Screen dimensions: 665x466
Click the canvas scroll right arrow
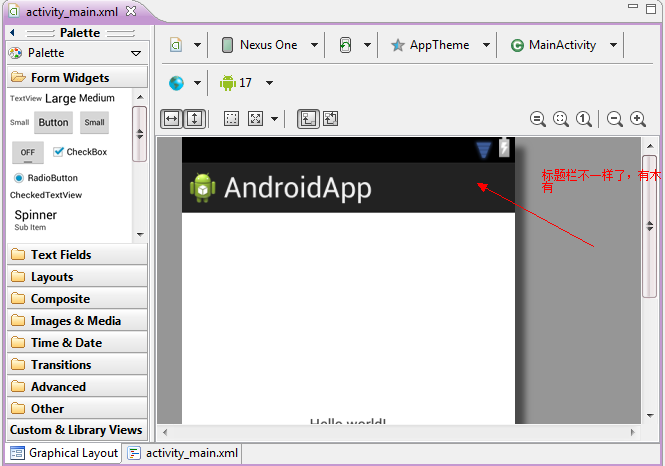[632, 433]
